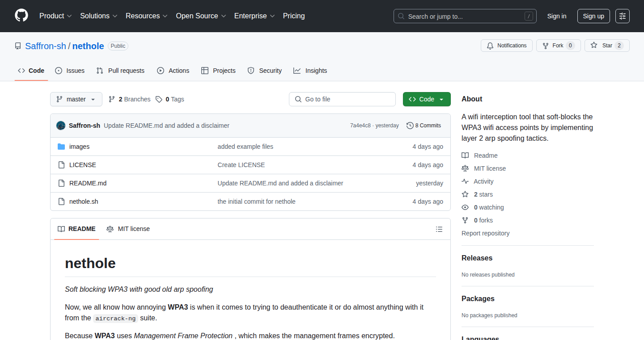Screen dimensions: 644x340
Task: Switch to the Code tab
Action: tap(31, 71)
